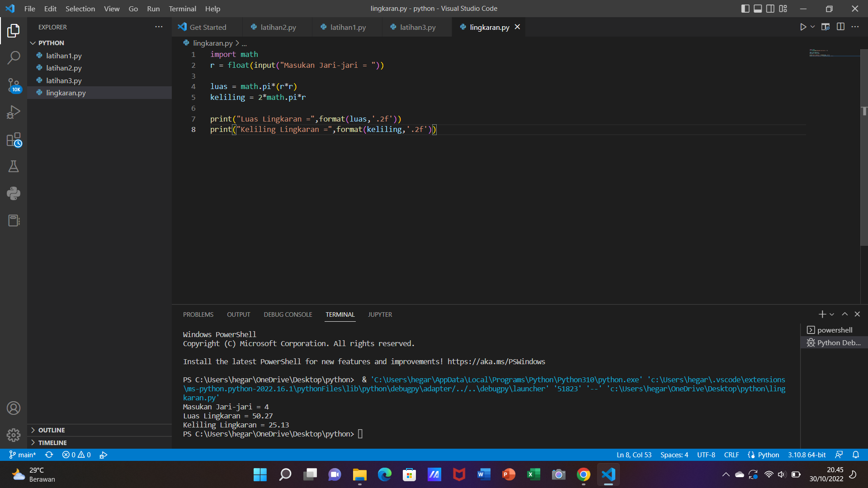Open the Manage settings gear

point(14,435)
